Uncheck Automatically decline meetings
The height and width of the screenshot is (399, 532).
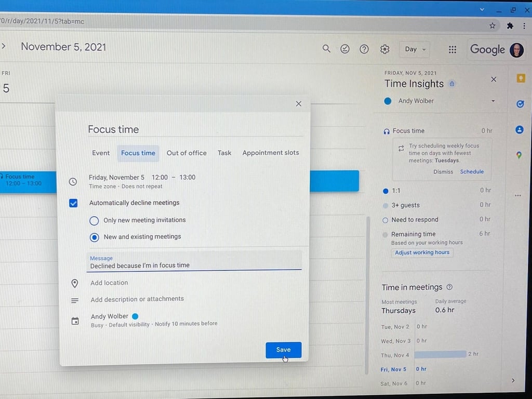(x=73, y=203)
